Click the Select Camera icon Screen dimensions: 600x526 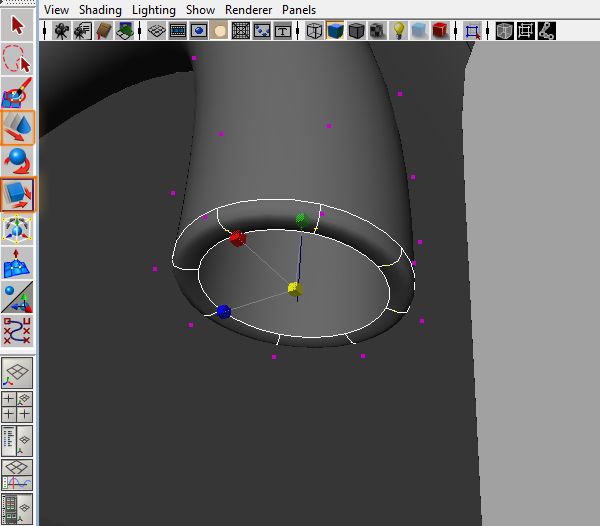tap(61, 31)
